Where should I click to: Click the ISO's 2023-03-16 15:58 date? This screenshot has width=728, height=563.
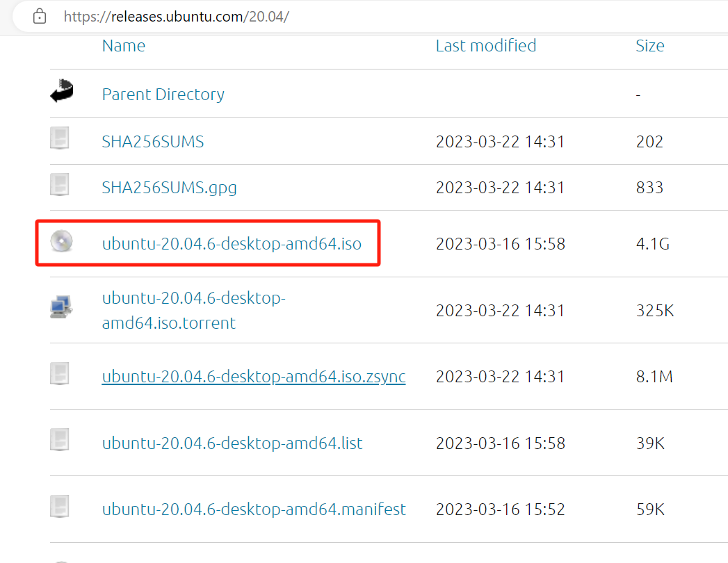click(x=500, y=244)
